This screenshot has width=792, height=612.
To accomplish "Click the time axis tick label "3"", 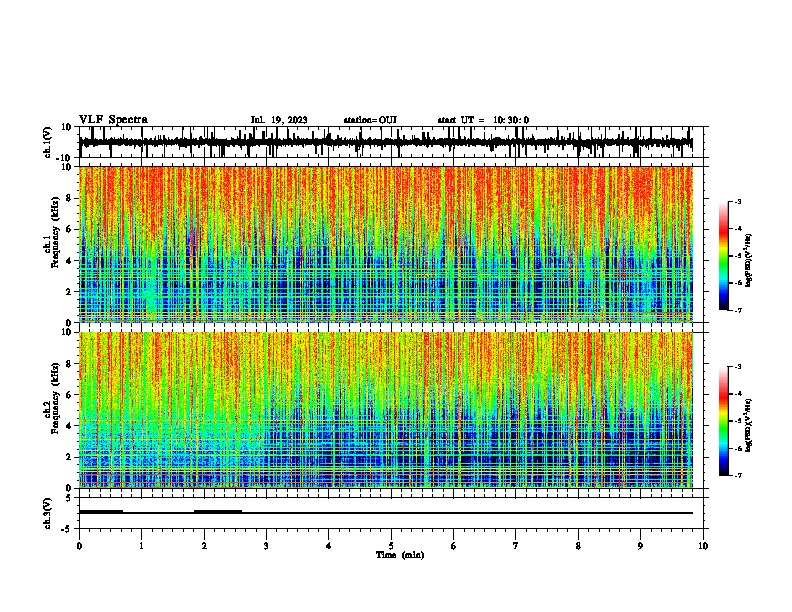I will click(266, 546).
